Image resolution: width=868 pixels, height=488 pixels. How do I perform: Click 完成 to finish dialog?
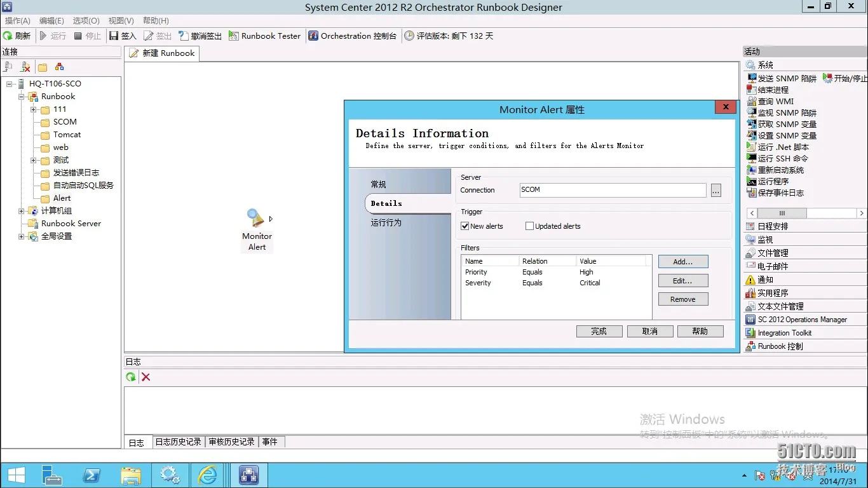coord(599,331)
